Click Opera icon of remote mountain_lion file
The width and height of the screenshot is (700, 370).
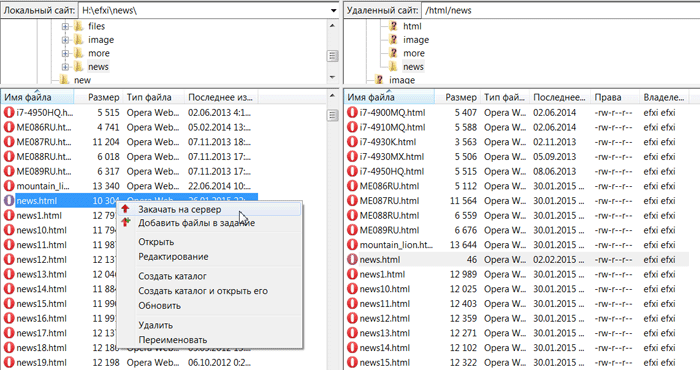(352, 245)
